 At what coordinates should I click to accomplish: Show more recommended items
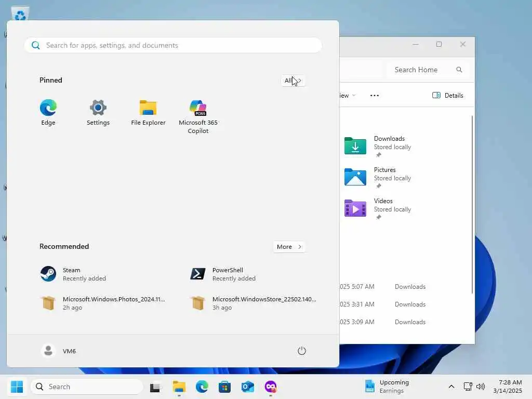pos(289,247)
